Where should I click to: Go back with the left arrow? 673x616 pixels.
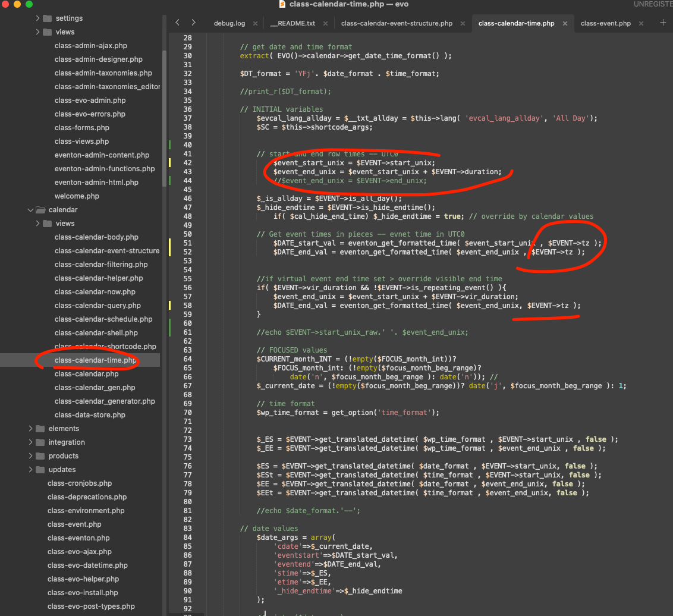pos(177,23)
